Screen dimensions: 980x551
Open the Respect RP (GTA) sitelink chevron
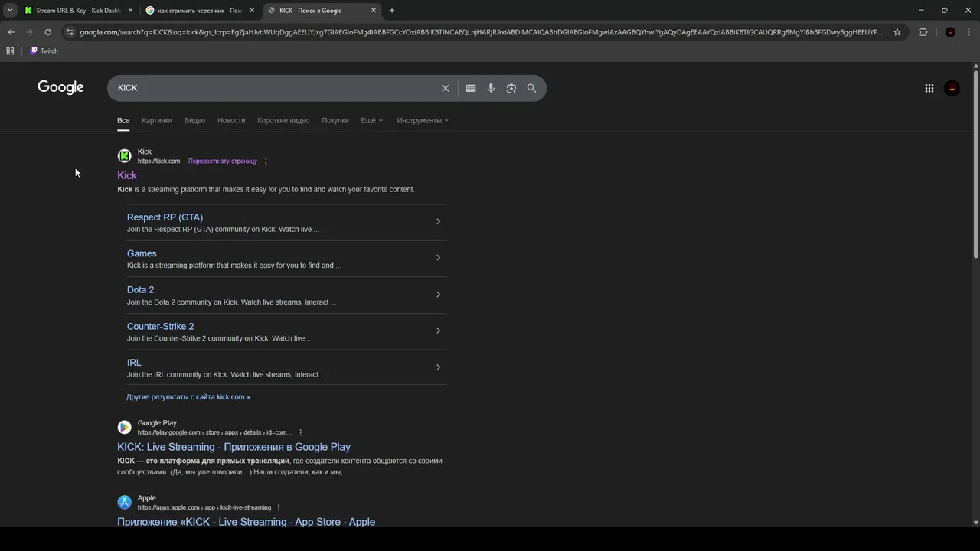click(438, 222)
